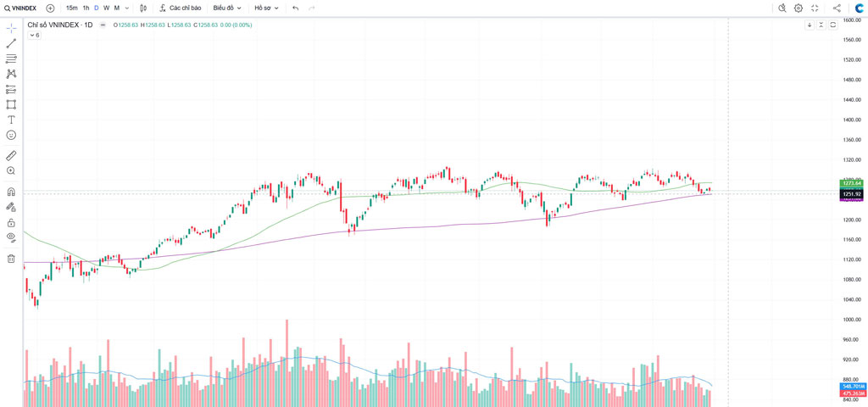Image resolution: width=868 pixels, height=407 pixels.
Task: Open Các chỉ báo indicators
Action: (x=180, y=8)
